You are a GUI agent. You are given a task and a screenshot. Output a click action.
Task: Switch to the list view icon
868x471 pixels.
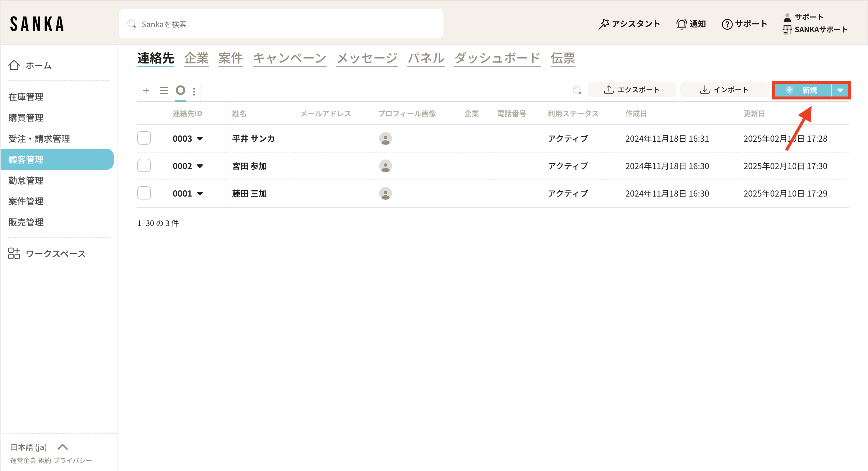[x=164, y=90]
